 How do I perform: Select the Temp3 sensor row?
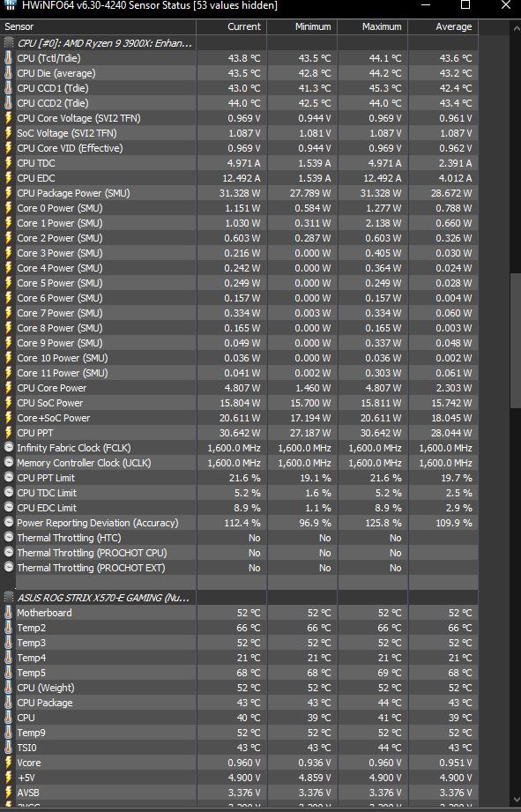click(239, 644)
